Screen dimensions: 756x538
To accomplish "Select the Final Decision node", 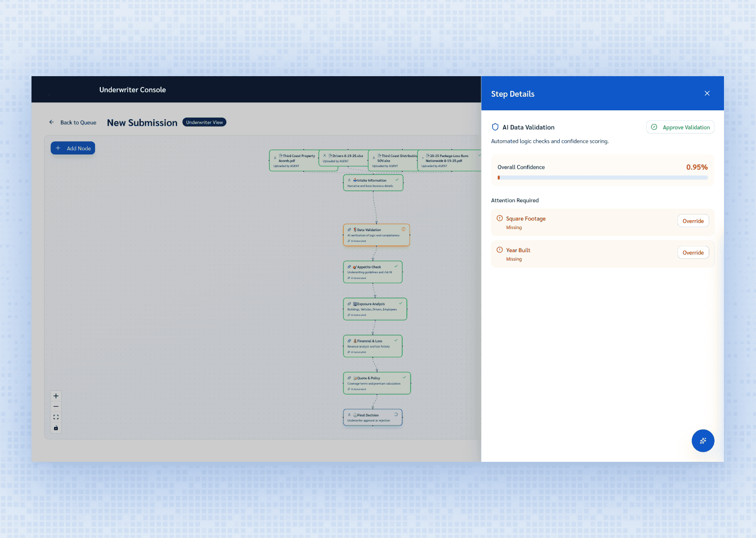I will click(x=372, y=418).
